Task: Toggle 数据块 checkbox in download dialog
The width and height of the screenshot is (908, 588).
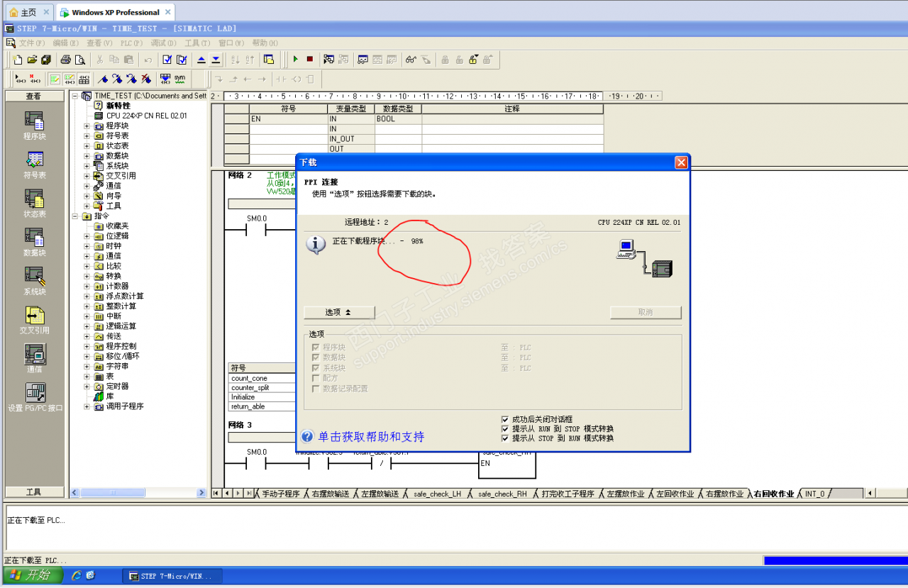Action: point(315,357)
